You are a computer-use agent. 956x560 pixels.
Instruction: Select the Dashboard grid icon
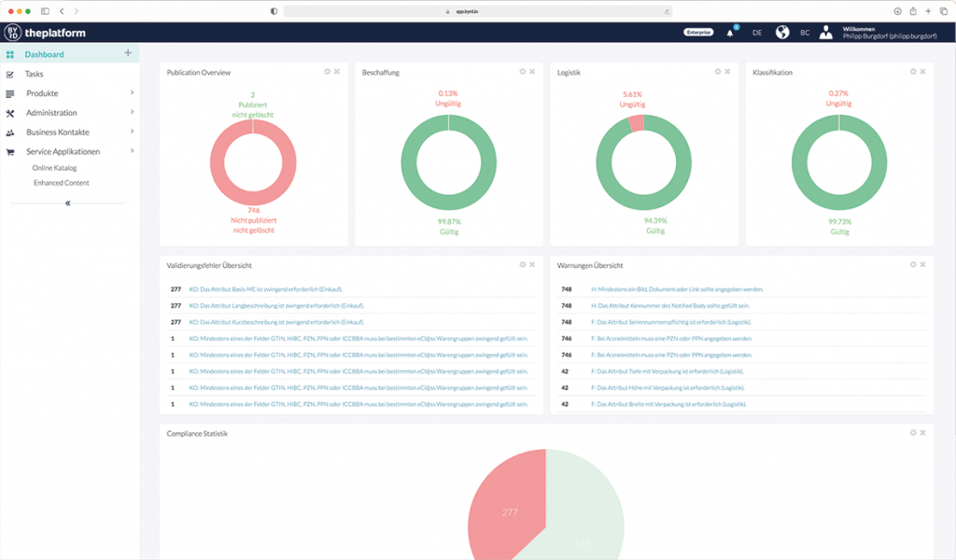[x=11, y=54]
